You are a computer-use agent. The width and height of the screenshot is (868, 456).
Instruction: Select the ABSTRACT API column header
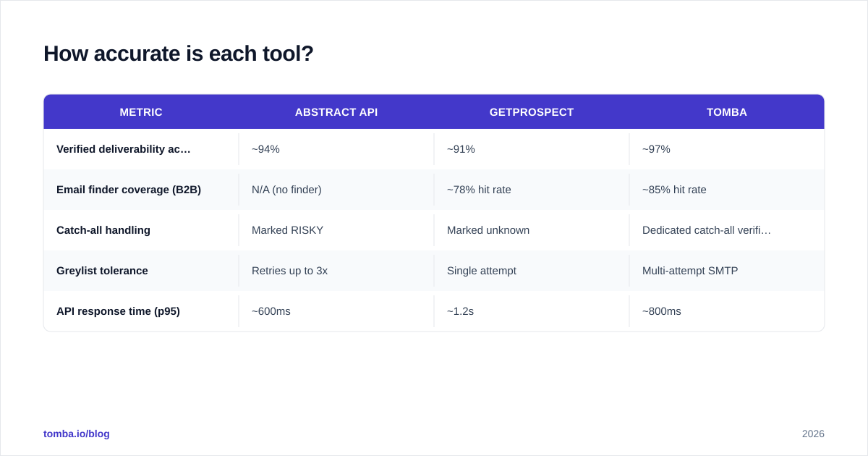pos(336,112)
